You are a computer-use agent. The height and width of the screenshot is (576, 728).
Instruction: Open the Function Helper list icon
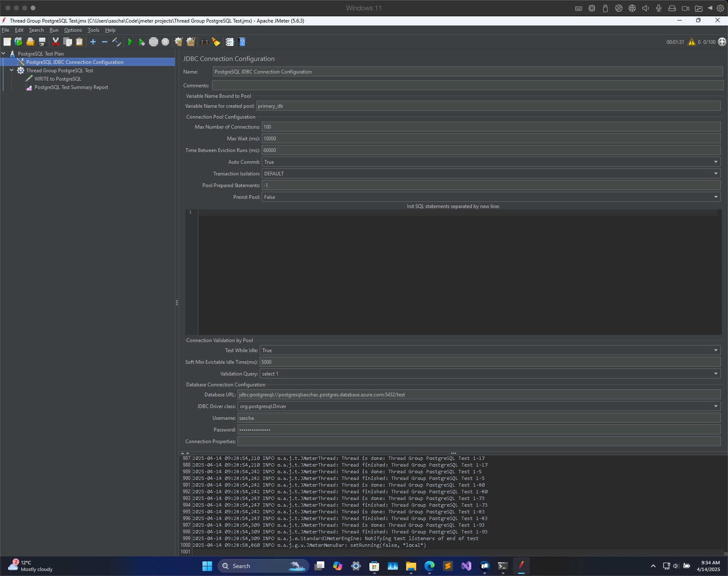coord(230,42)
